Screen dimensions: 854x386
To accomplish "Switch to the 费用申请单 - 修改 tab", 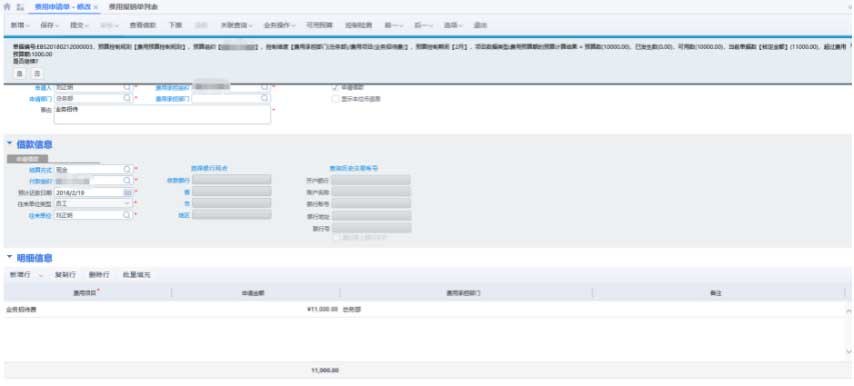I will coord(63,8).
